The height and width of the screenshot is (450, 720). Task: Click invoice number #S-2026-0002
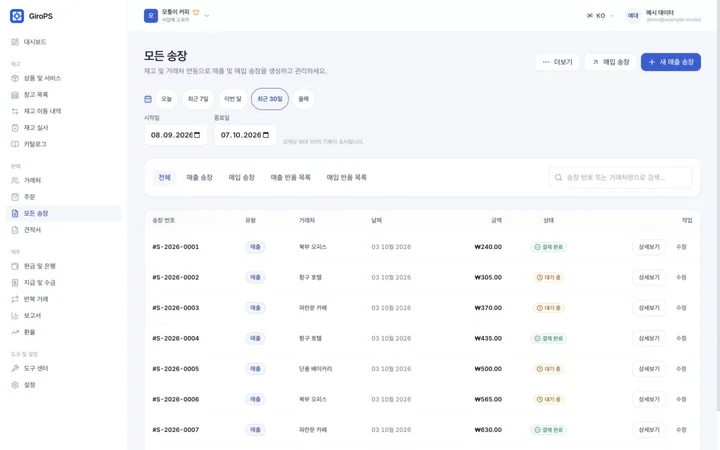tap(176, 277)
